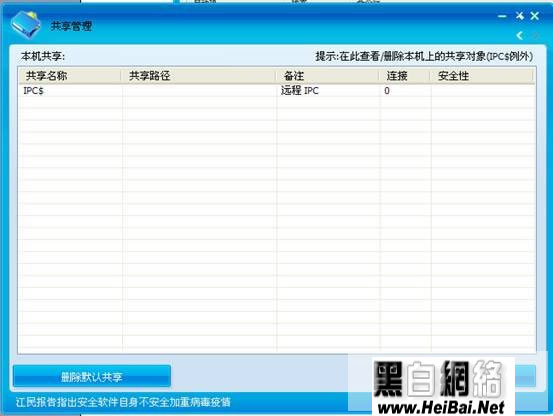Minimize the 共享管理 window
The width and height of the screenshot is (553, 416).
(x=502, y=16)
